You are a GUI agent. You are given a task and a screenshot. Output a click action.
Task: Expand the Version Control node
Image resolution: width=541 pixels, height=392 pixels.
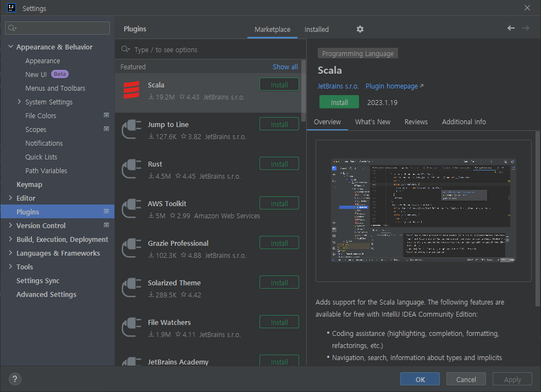pyautogui.click(x=10, y=225)
